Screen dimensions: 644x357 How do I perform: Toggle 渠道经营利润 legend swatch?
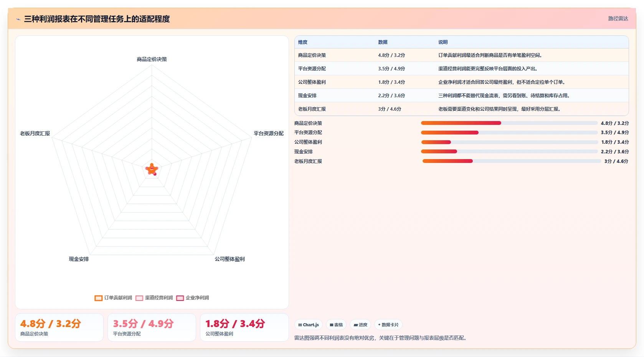tap(139, 298)
